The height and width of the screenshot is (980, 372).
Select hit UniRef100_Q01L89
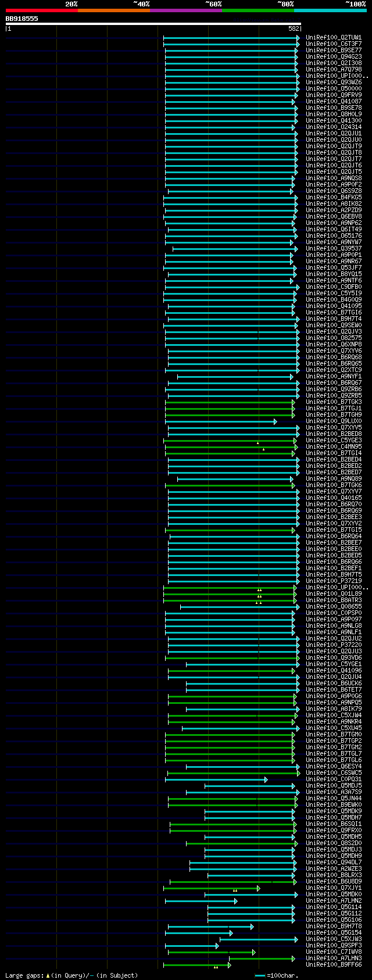[x=334, y=593]
